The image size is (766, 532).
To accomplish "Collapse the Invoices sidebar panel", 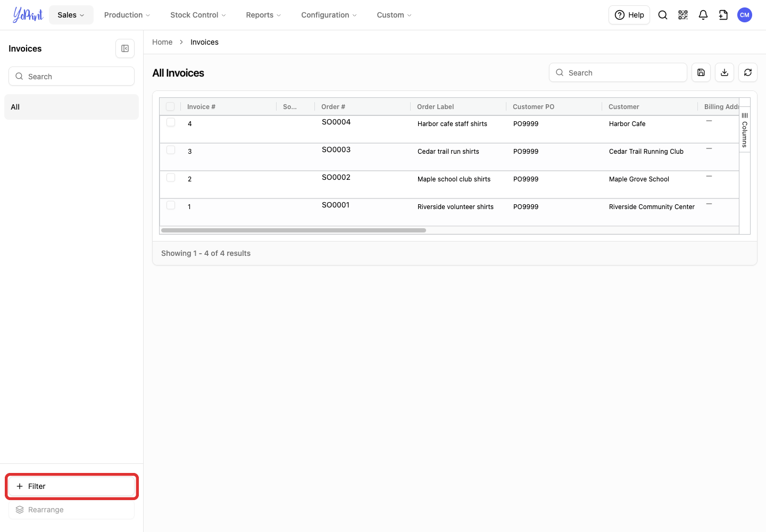I will tap(125, 48).
